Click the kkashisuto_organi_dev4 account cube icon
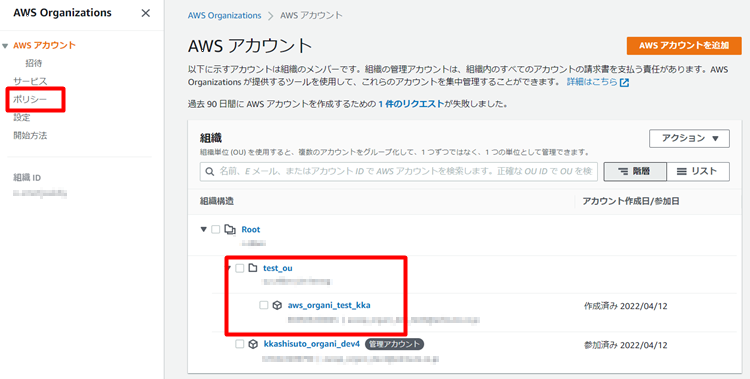The width and height of the screenshot is (750, 379). click(253, 344)
